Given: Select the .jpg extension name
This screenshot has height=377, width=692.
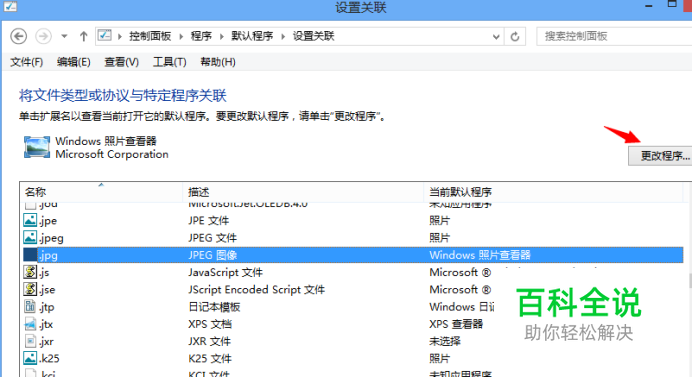Looking at the screenshot, I should click(48, 256).
